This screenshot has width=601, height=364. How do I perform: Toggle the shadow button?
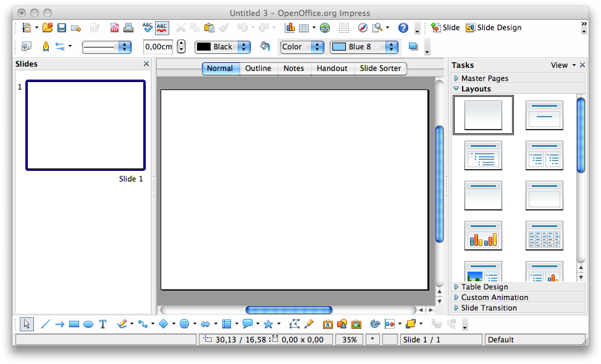coord(413,47)
